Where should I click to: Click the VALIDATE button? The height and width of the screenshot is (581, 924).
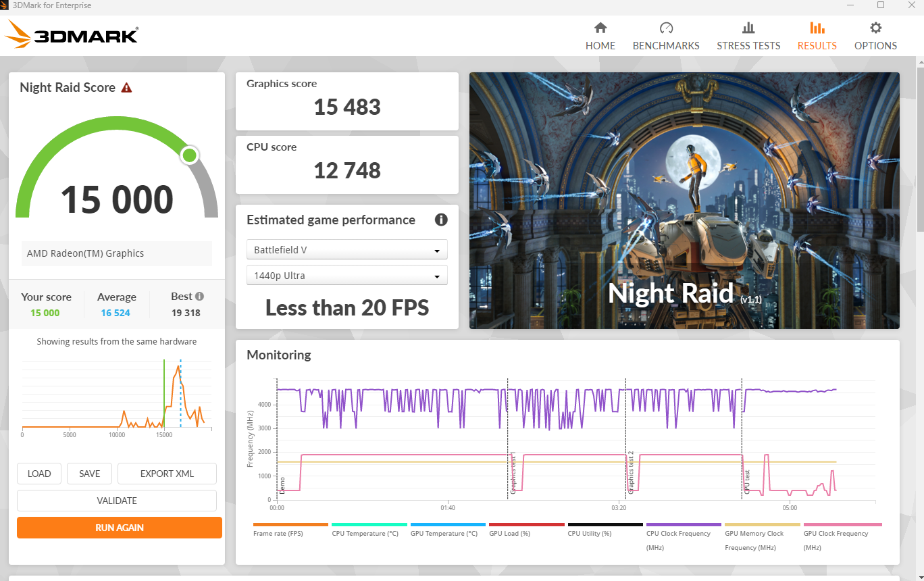coord(117,501)
